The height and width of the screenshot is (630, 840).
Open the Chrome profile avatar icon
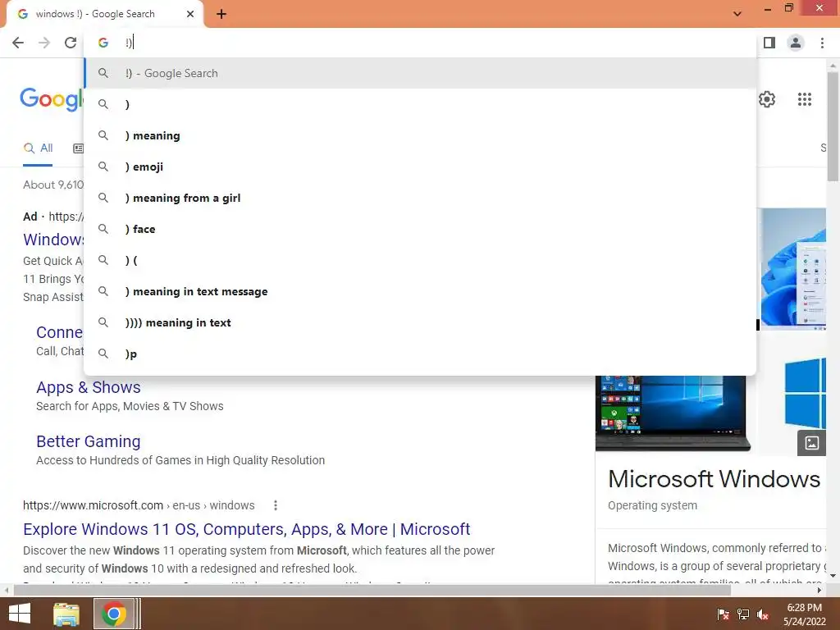796,43
